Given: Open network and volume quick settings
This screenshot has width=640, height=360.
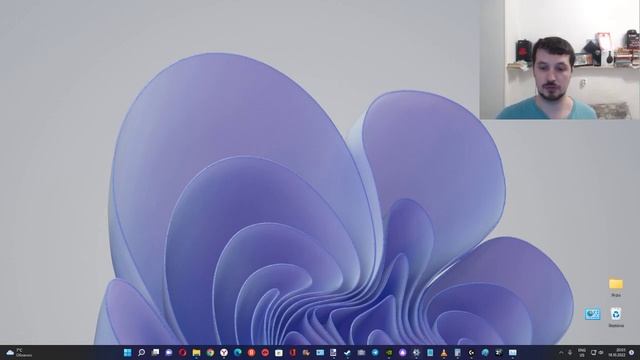Looking at the screenshot, I should tap(597, 353).
